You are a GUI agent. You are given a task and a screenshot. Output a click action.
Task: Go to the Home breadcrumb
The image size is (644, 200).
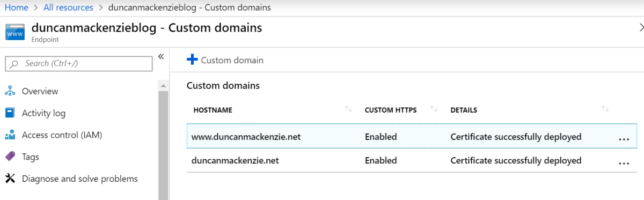17,8
